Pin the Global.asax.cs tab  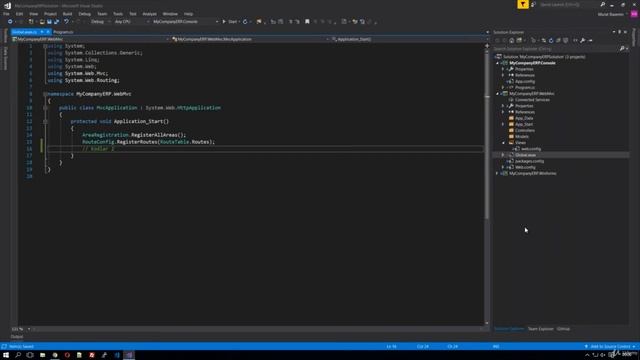pyautogui.click(x=42, y=32)
